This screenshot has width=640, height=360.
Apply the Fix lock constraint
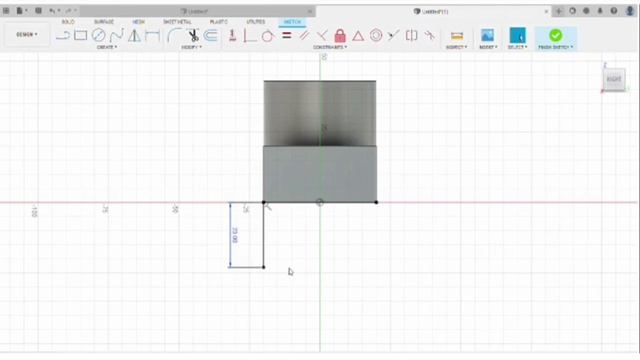(x=340, y=36)
